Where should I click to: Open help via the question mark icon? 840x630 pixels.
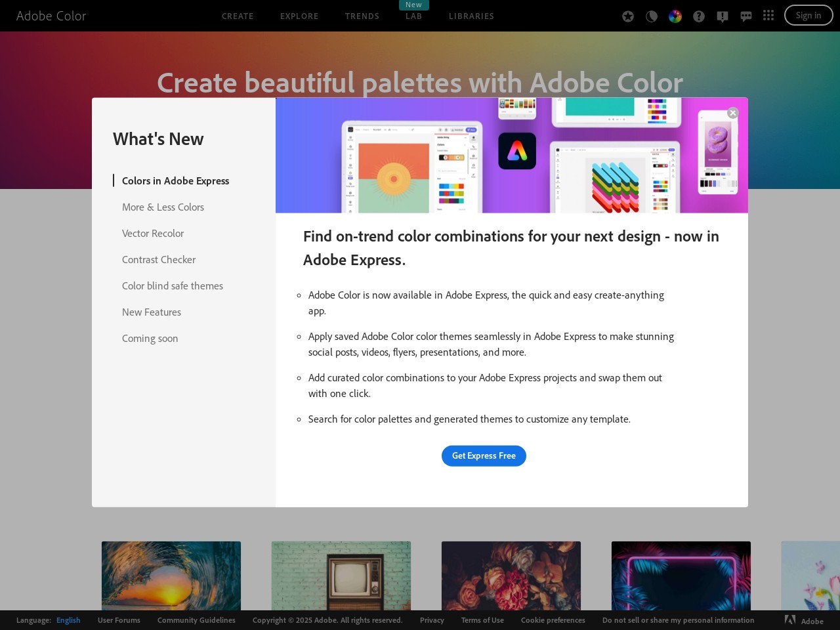[x=699, y=16]
